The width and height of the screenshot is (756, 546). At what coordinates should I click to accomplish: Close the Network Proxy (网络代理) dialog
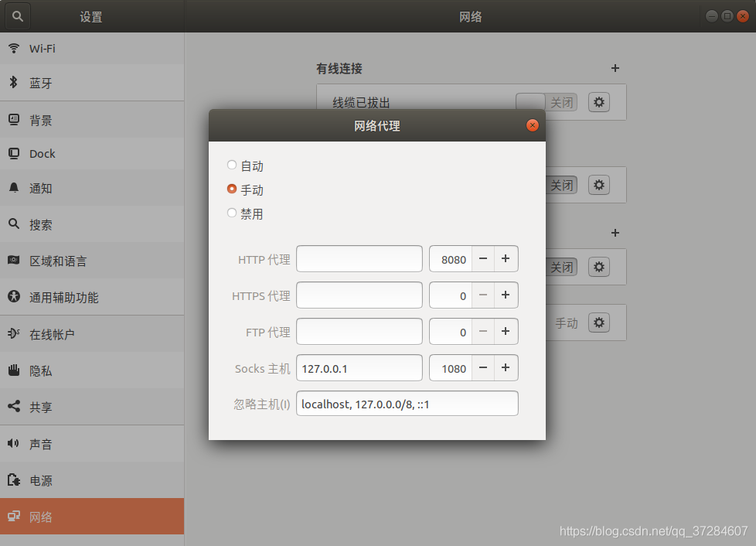(x=533, y=125)
